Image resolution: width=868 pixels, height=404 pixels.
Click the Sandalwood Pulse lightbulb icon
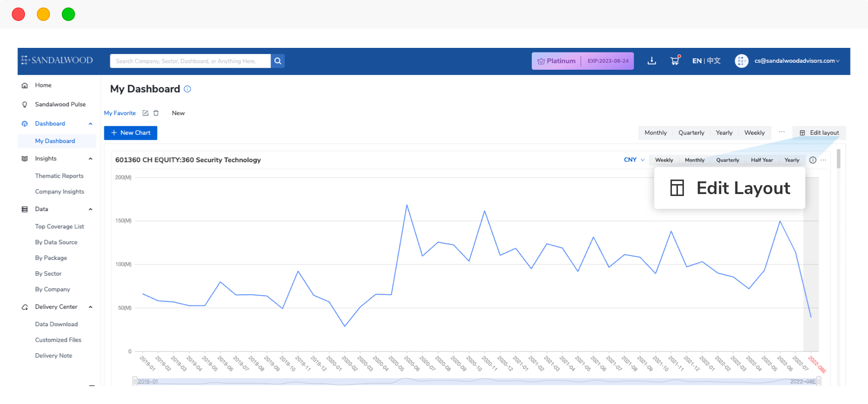pyautogui.click(x=24, y=105)
